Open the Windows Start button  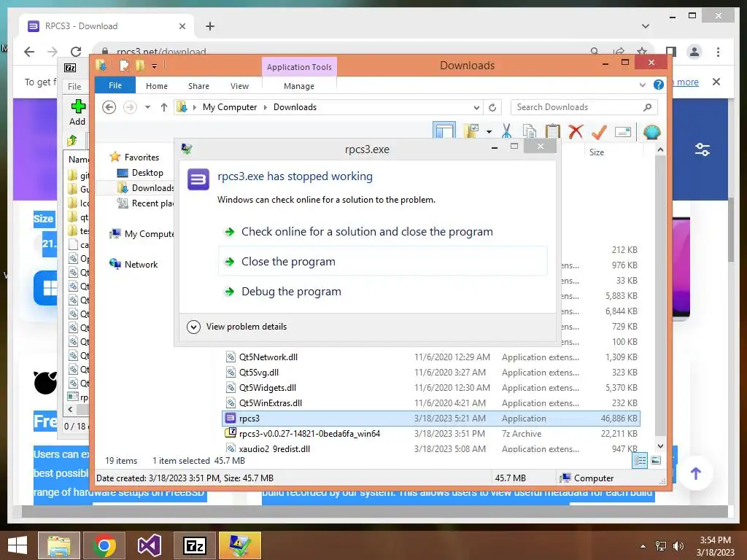click(18, 545)
